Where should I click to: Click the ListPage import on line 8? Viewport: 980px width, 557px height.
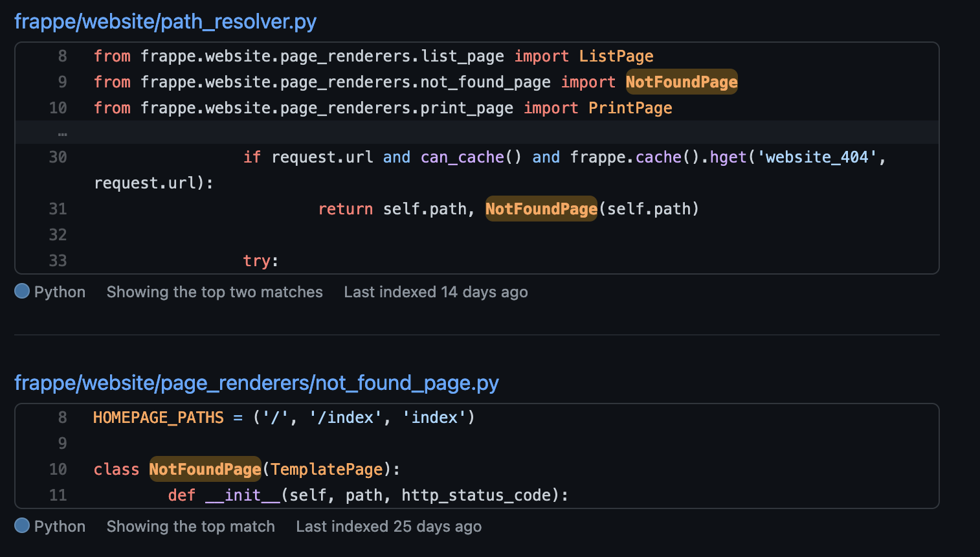click(616, 56)
